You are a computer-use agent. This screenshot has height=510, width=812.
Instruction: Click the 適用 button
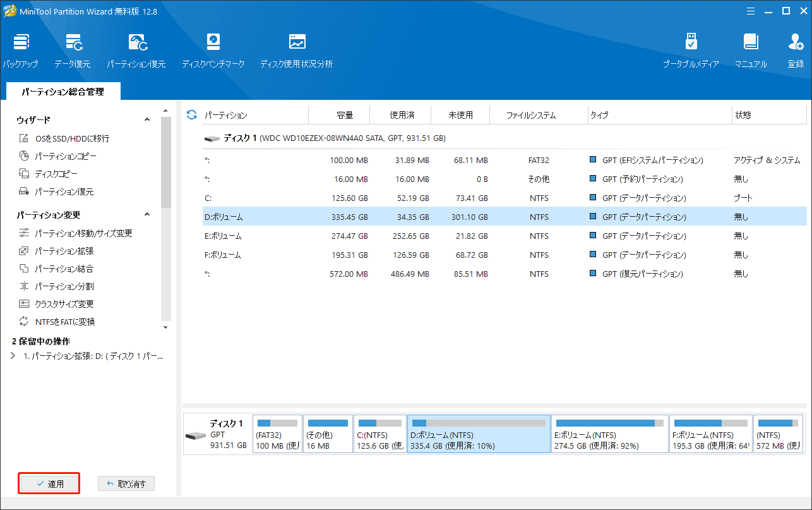49,484
